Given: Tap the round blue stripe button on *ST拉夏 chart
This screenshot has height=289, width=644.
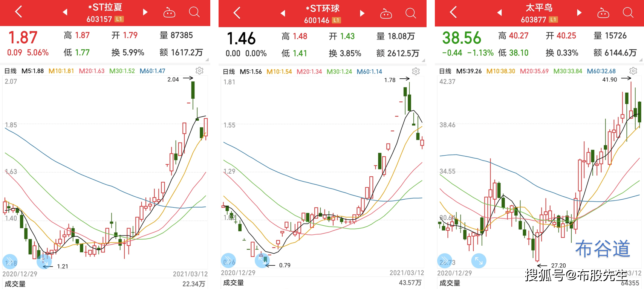Looking at the screenshot, I should [10, 261].
